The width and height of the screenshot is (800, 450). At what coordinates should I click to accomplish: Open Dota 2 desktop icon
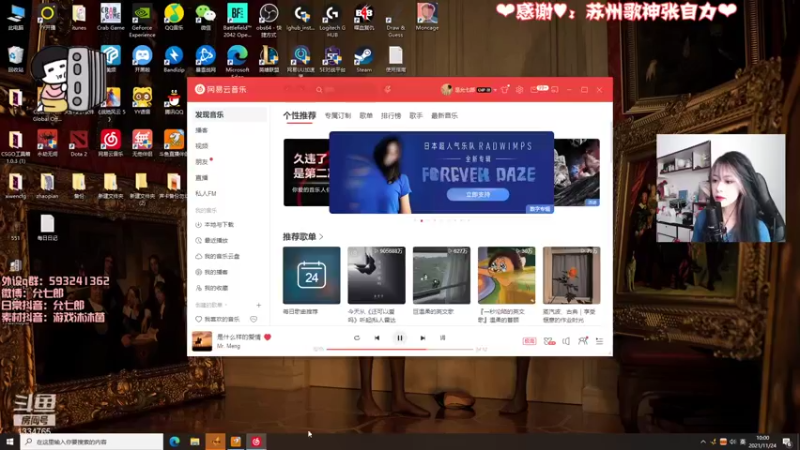tap(79, 143)
